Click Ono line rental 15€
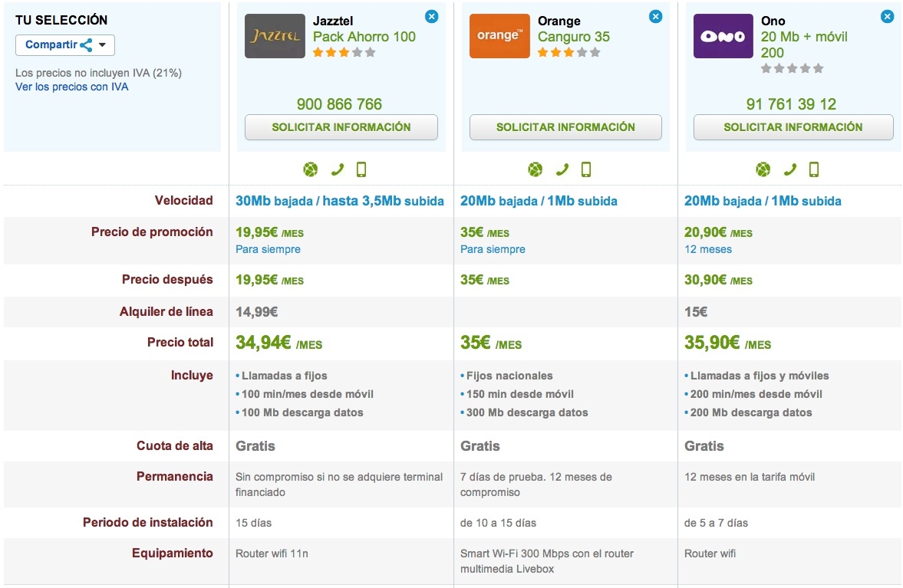The image size is (903, 588). (696, 312)
